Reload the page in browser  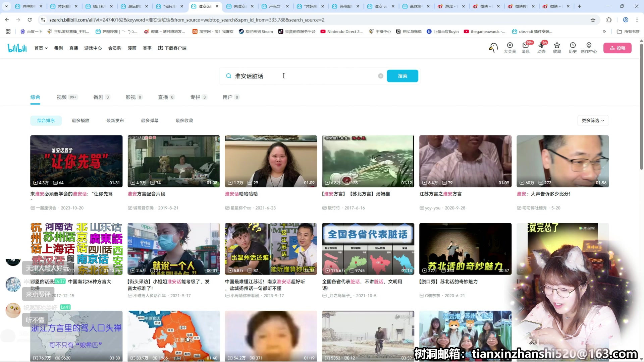click(30, 20)
